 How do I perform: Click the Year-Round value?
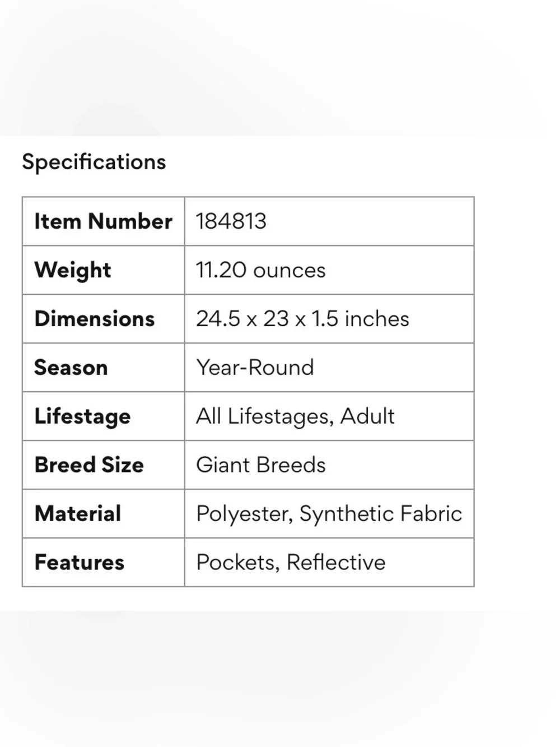pos(255,368)
